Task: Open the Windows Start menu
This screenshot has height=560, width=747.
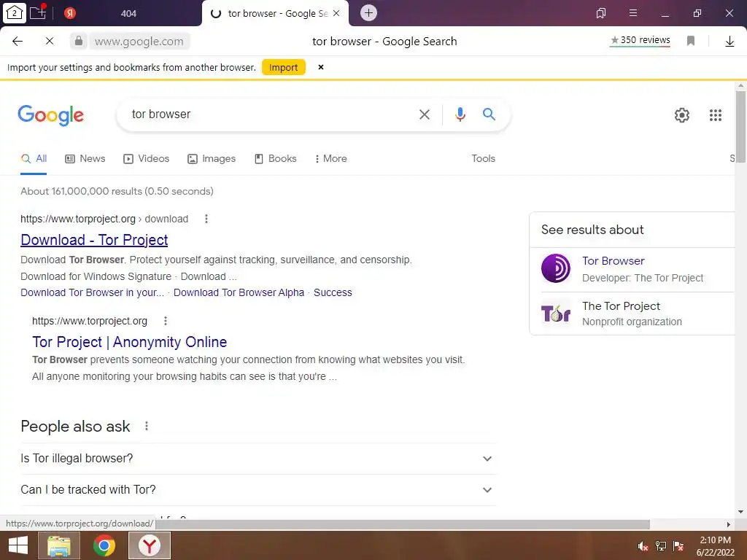Action: coord(18,545)
